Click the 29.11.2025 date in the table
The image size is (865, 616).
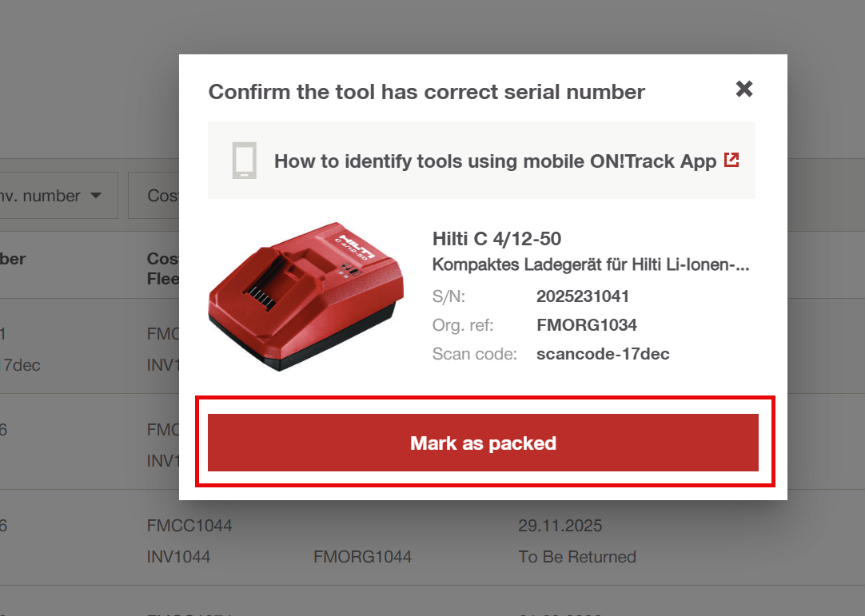pos(560,526)
